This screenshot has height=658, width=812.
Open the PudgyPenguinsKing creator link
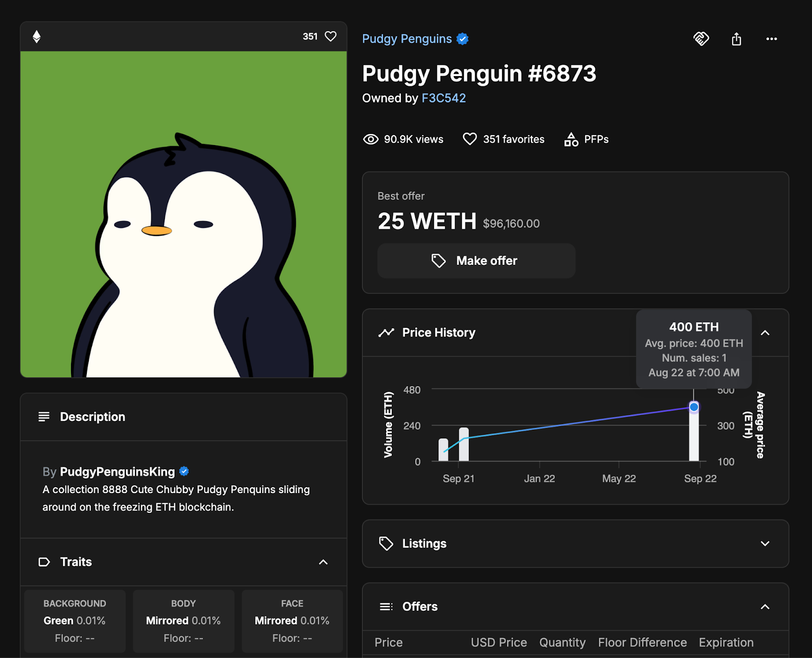[117, 472]
